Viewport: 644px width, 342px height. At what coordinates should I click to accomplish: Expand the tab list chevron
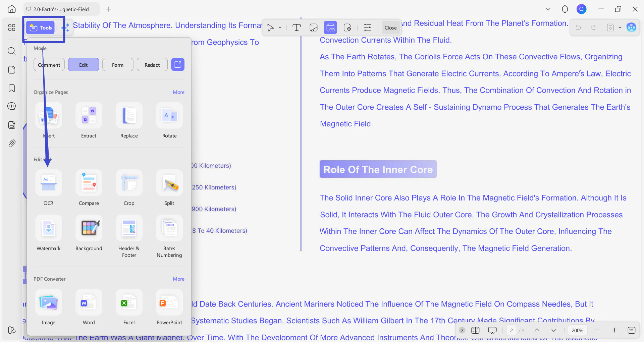(548, 9)
